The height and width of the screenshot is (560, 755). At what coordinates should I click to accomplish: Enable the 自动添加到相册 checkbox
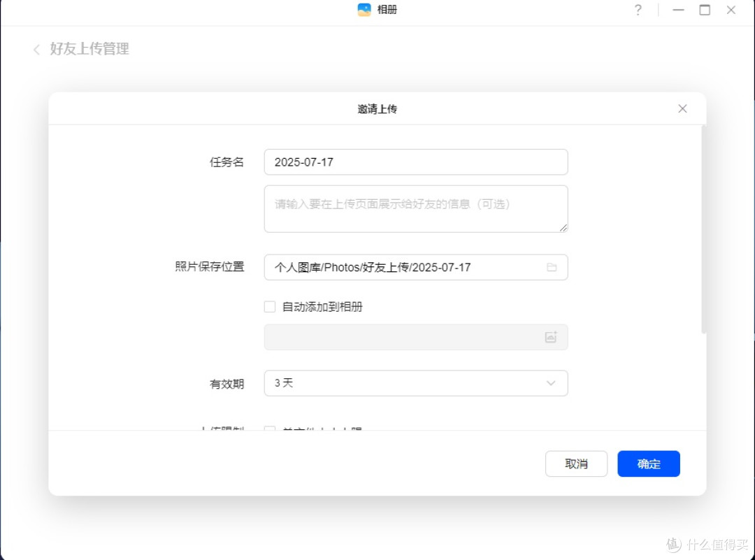(x=270, y=307)
